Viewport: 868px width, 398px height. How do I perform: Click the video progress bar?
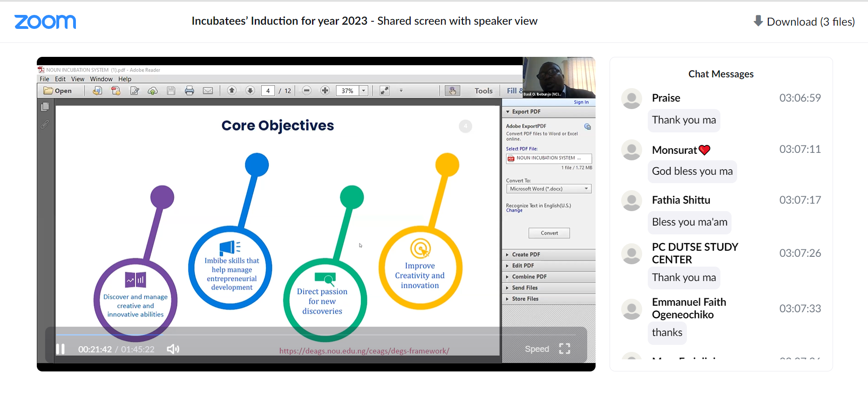316,335
